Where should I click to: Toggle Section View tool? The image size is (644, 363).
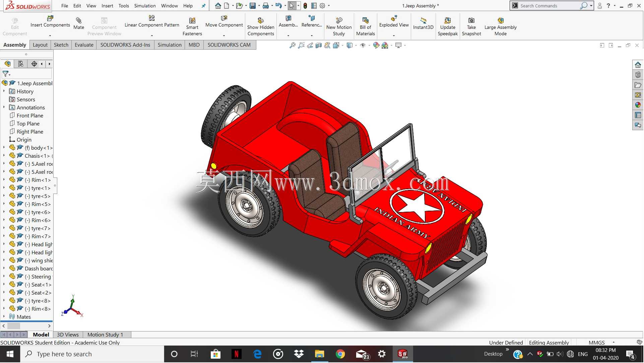tap(319, 45)
